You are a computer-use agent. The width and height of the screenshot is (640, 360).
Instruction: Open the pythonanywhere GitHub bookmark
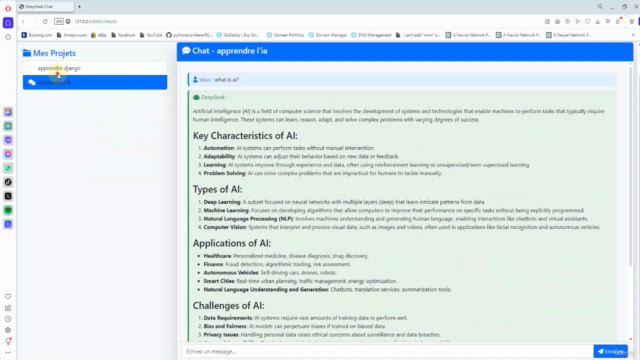tap(189, 35)
